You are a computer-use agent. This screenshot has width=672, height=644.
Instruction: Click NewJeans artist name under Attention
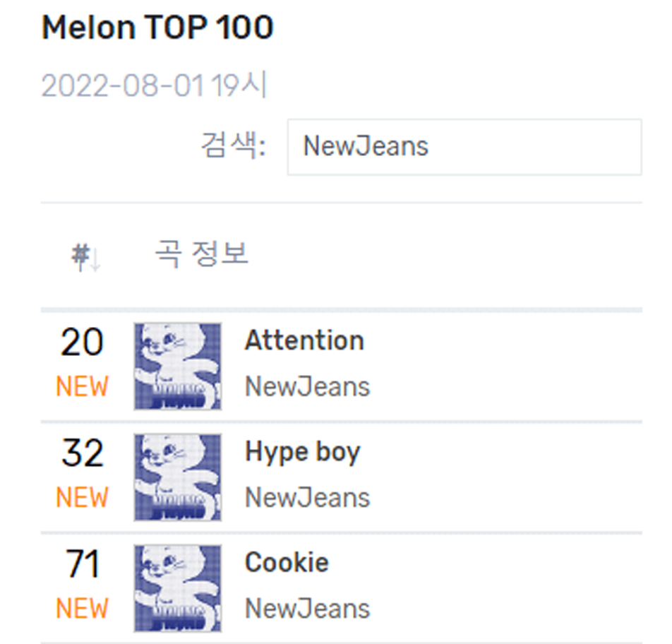pyautogui.click(x=307, y=386)
